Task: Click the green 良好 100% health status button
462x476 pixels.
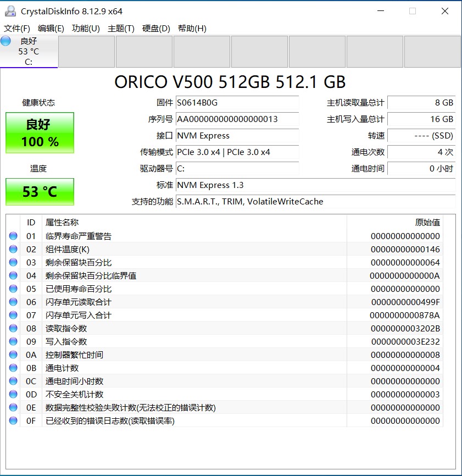Action: coord(39,132)
